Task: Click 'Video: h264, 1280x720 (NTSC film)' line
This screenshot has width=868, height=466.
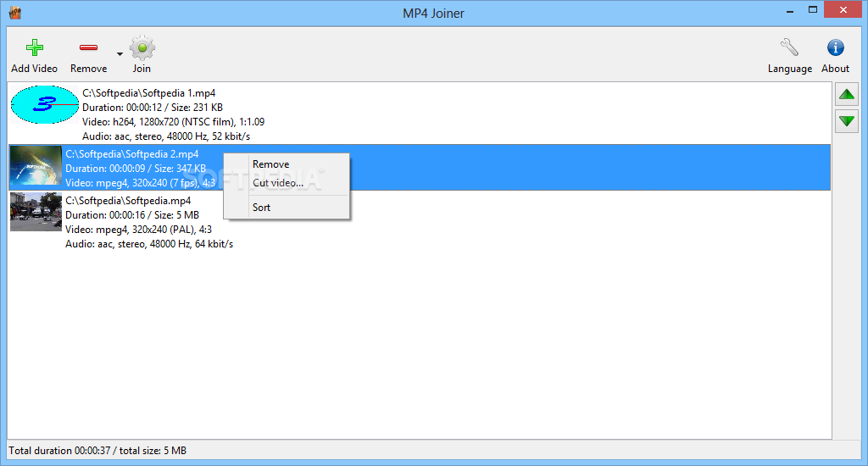Action: (x=173, y=122)
